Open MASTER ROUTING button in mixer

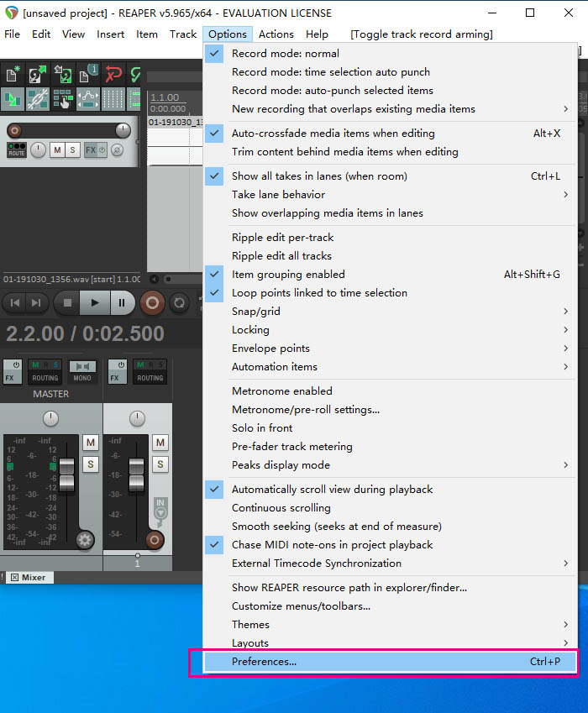pos(45,371)
